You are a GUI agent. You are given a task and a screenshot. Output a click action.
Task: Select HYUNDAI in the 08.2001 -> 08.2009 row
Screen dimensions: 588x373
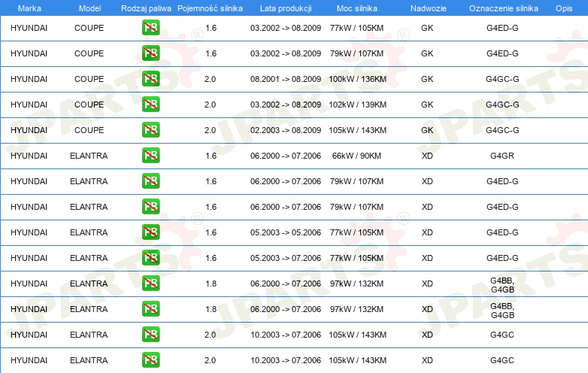tap(29, 79)
